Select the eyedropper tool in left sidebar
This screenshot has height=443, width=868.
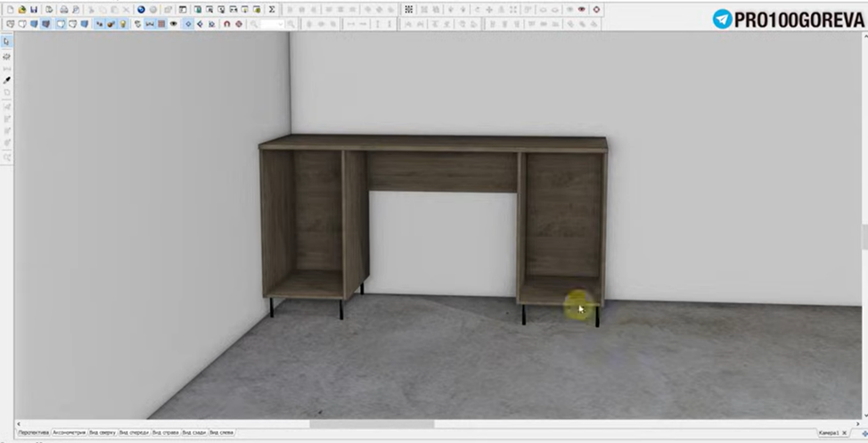6,80
